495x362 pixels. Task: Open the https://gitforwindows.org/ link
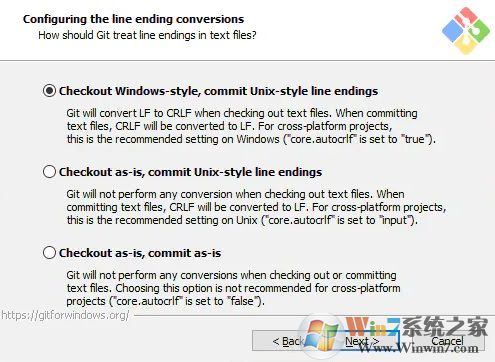pyautogui.click(x=65, y=315)
